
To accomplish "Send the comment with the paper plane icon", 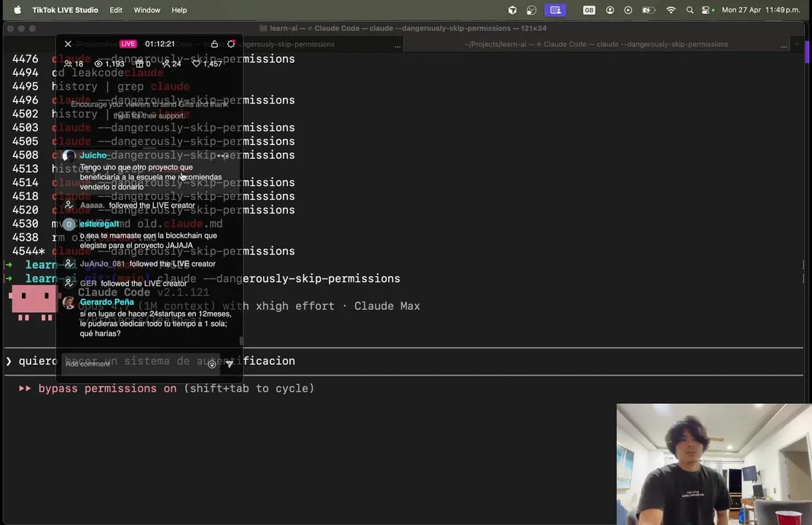I will (x=230, y=365).
